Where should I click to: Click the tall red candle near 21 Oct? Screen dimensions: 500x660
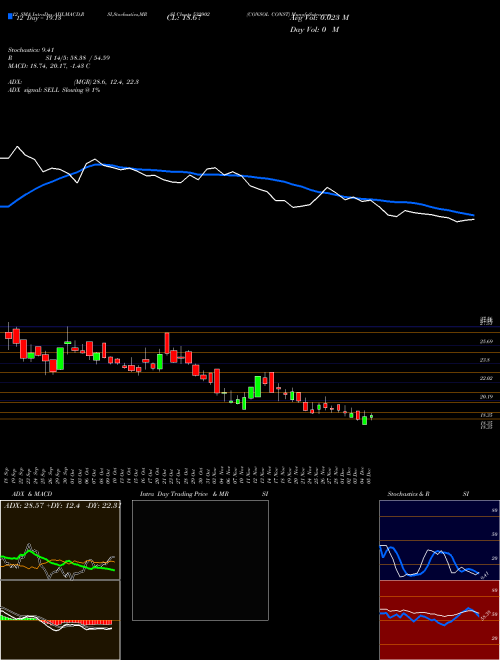[167, 343]
